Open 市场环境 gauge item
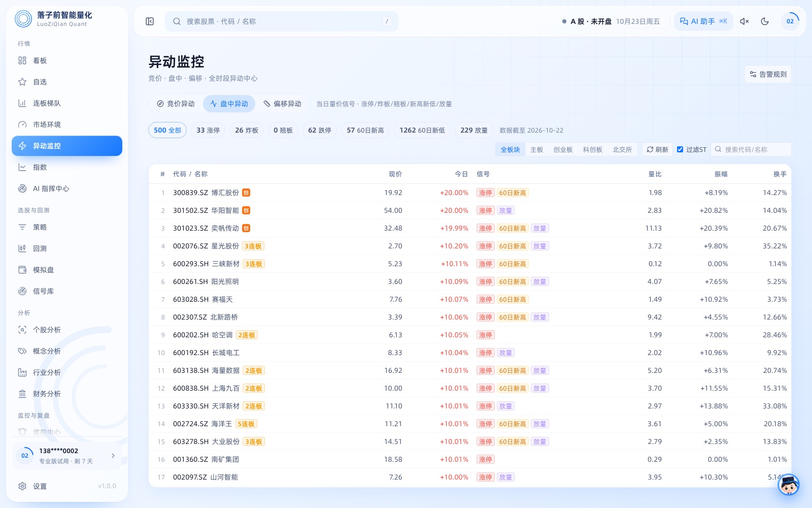This screenshot has height=508, width=812. click(x=67, y=124)
